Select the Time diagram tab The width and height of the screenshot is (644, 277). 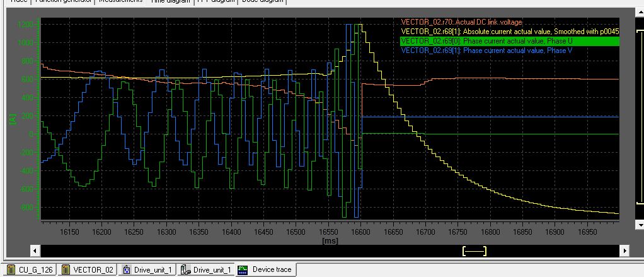[x=170, y=2]
